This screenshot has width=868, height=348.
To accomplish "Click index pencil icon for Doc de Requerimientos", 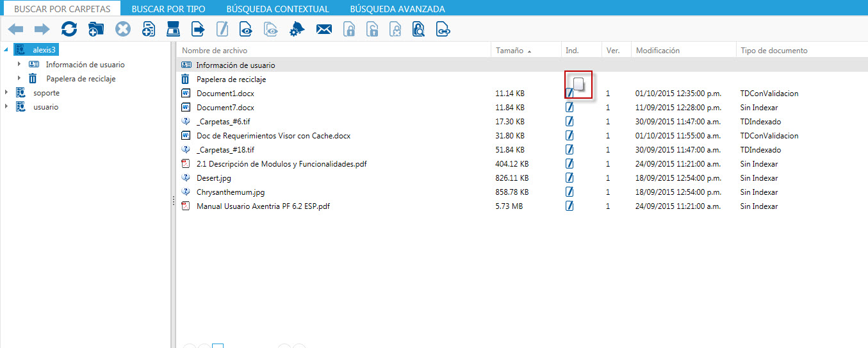I will coord(569,136).
